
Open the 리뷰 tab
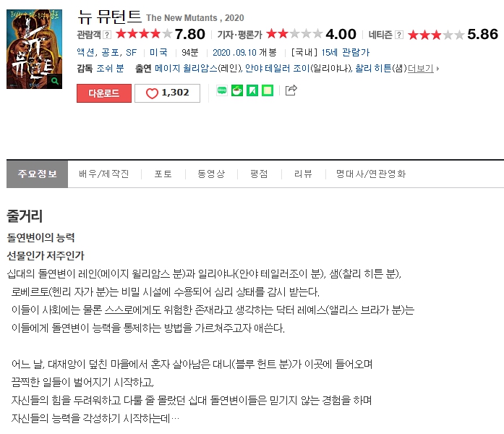[x=303, y=174]
